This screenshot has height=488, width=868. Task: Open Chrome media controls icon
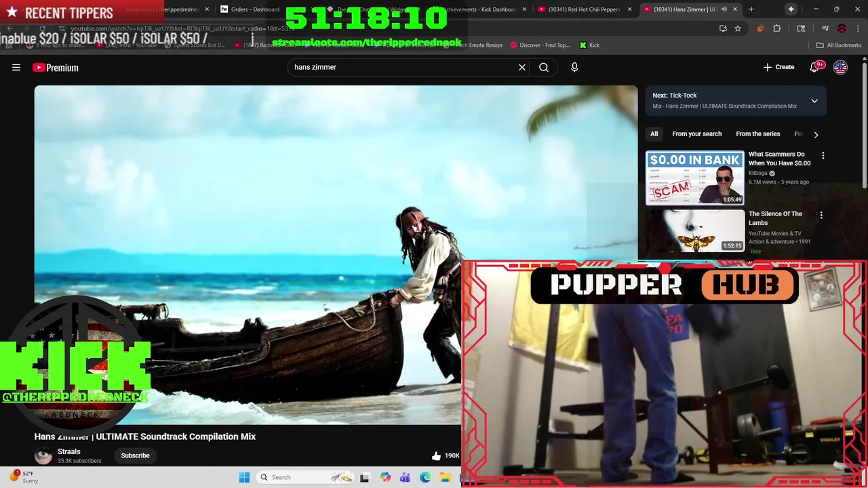[x=825, y=28]
